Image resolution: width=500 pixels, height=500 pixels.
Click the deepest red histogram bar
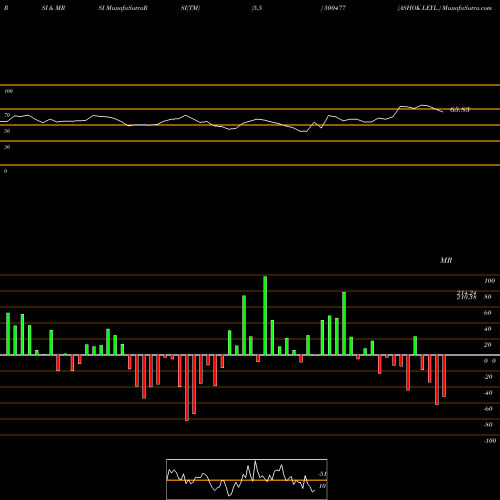pos(187,388)
